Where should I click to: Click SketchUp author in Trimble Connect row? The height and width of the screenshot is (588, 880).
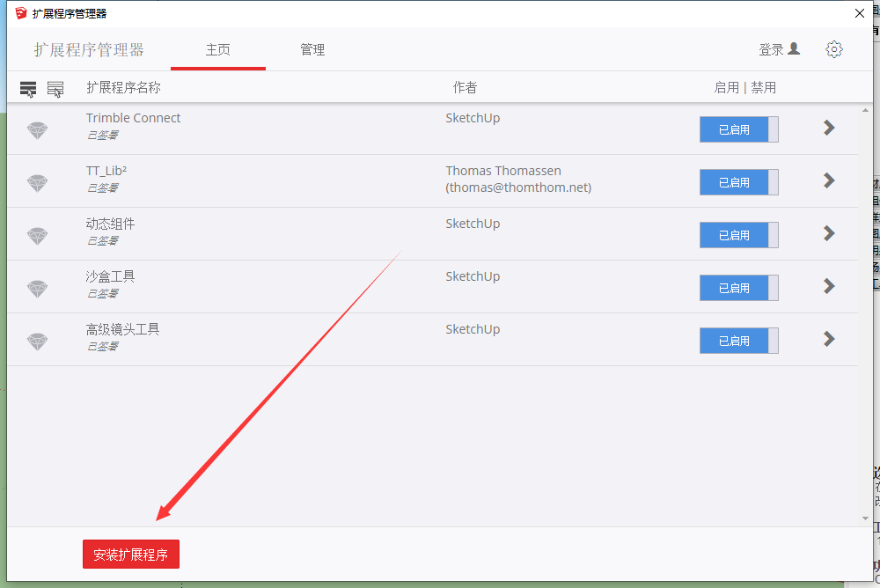[473, 119]
